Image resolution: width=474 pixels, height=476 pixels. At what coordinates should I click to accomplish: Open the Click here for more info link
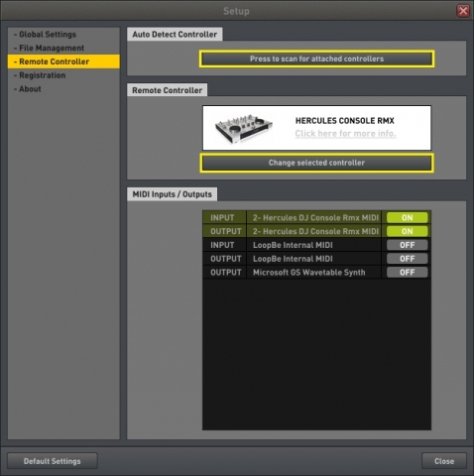tap(345, 134)
